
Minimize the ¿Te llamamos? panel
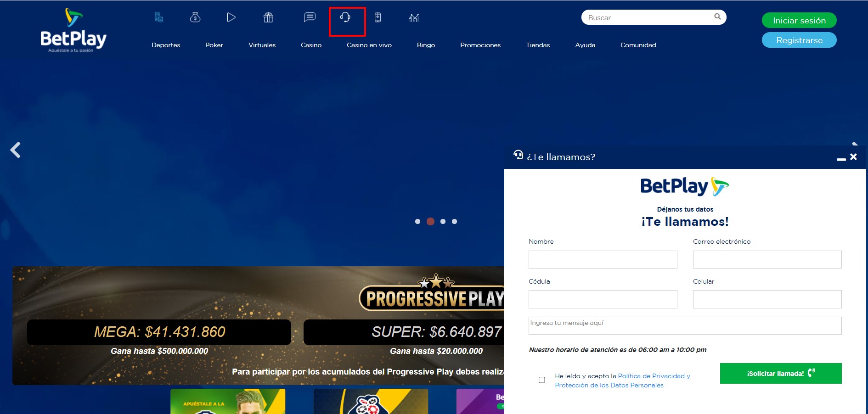(x=841, y=159)
